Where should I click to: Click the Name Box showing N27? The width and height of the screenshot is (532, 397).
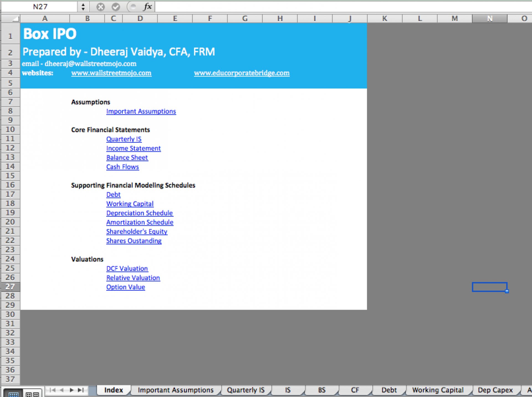coord(40,7)
